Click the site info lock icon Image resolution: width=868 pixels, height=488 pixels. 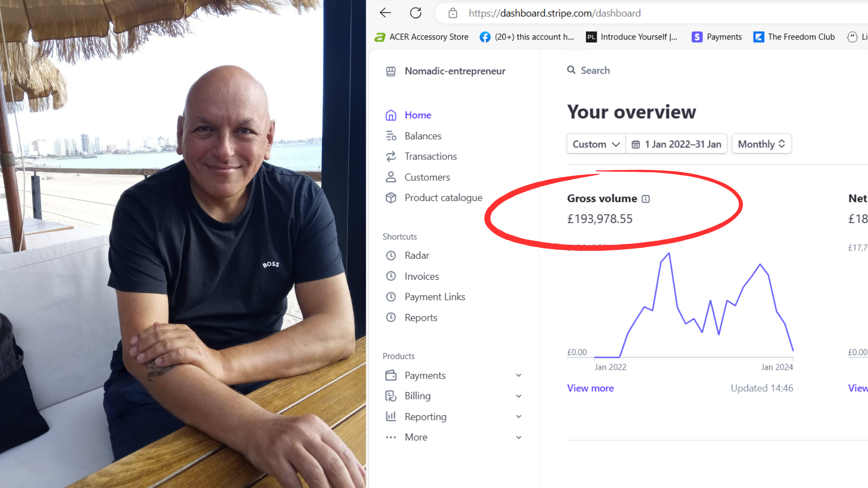[453, 14]
